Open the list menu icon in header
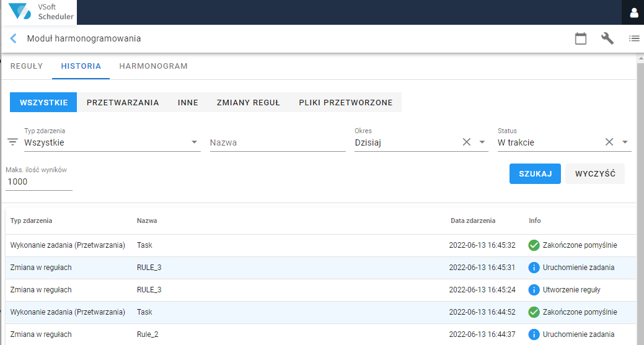644x345 pixels. pos(633,38)
